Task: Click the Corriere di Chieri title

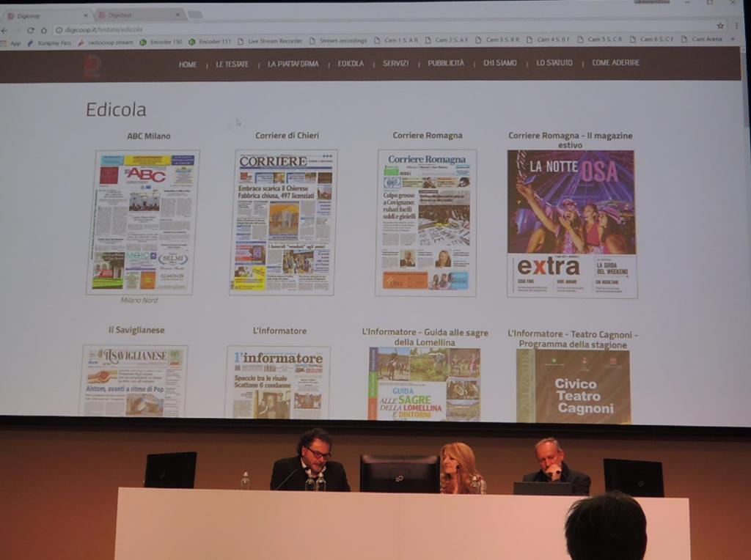Action: [287, 136]
